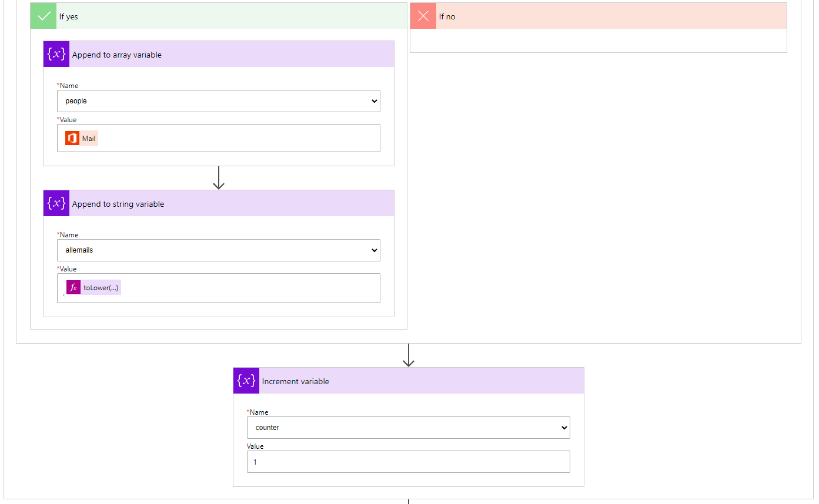819x504 pixels.
Task: Select the toLower(...) expression token
Action: tap(101, 288)
